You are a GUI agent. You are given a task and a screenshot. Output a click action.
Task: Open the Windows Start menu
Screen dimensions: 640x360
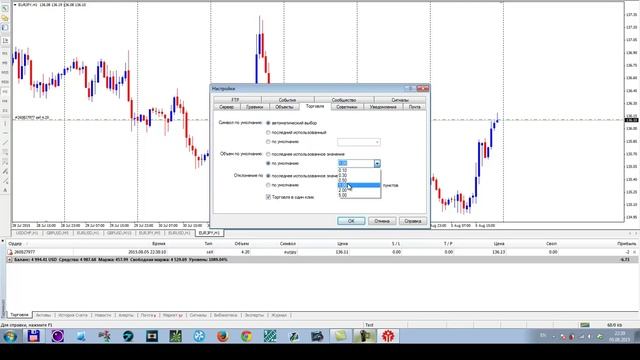[10, 336]
